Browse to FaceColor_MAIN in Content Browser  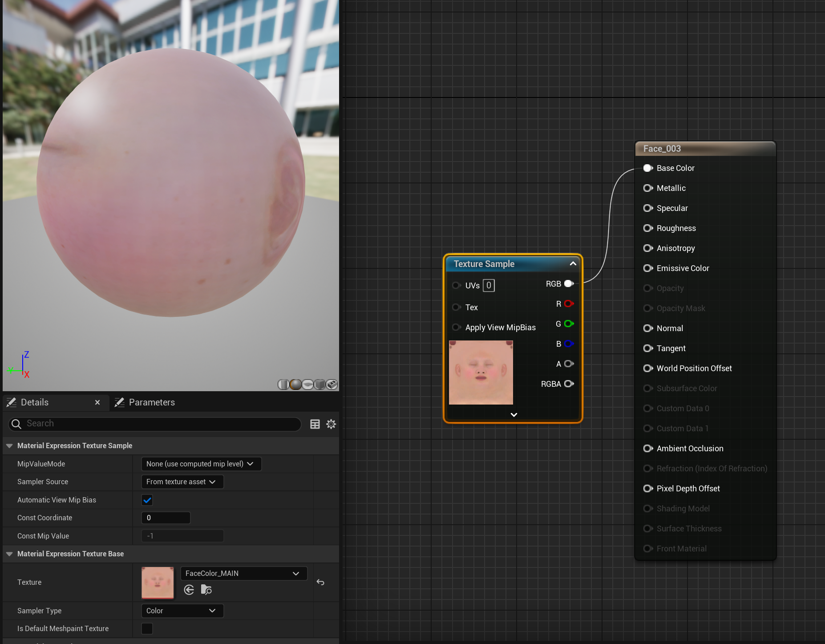pyautogui.click(x=206, y=590)
